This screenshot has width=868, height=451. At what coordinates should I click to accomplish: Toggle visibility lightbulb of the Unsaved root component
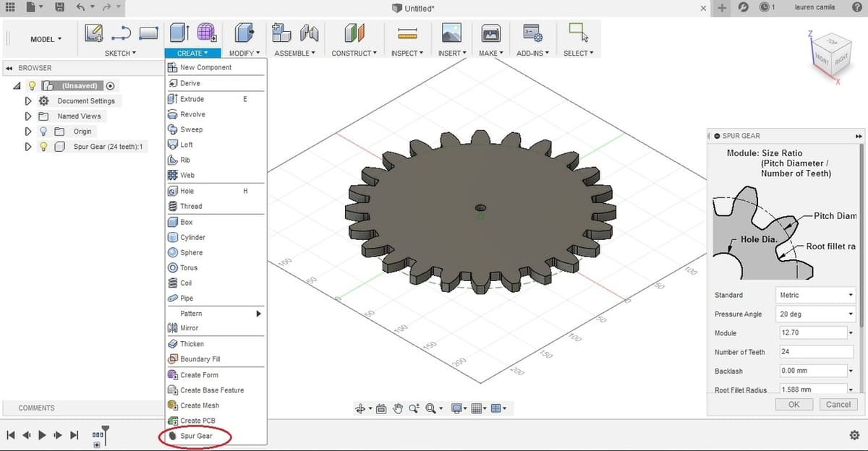pos(32,85)
